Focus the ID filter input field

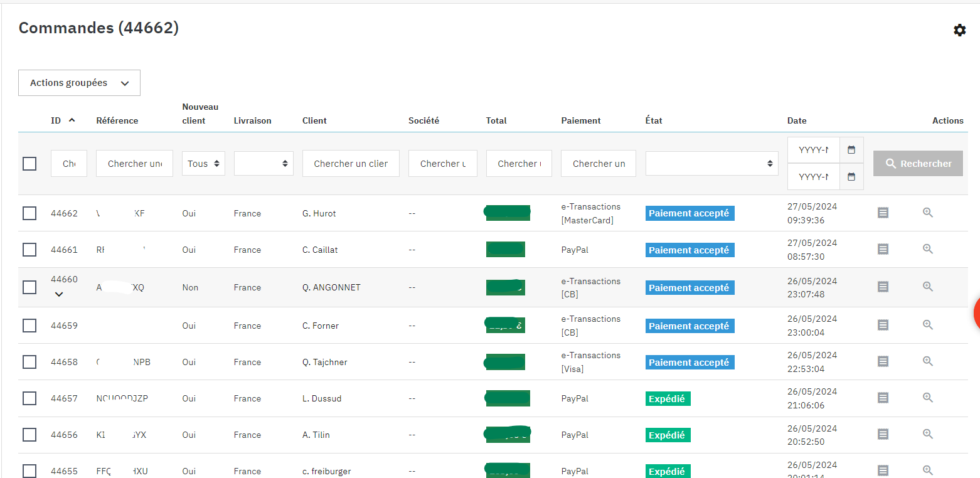click(69, 164)
